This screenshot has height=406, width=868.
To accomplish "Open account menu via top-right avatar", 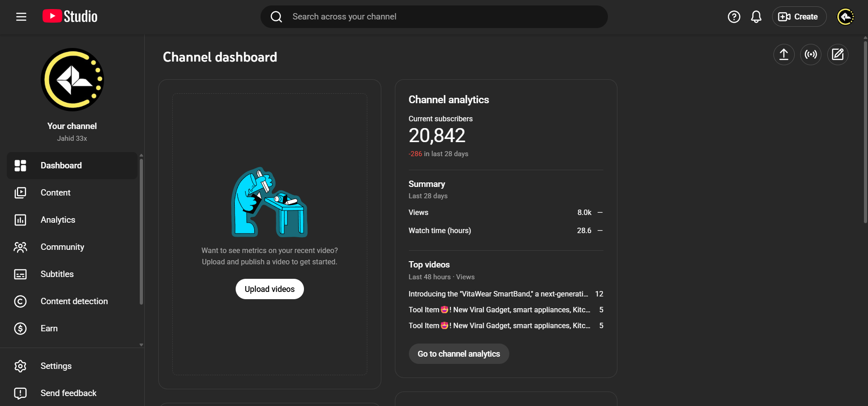I will point(845,17).
